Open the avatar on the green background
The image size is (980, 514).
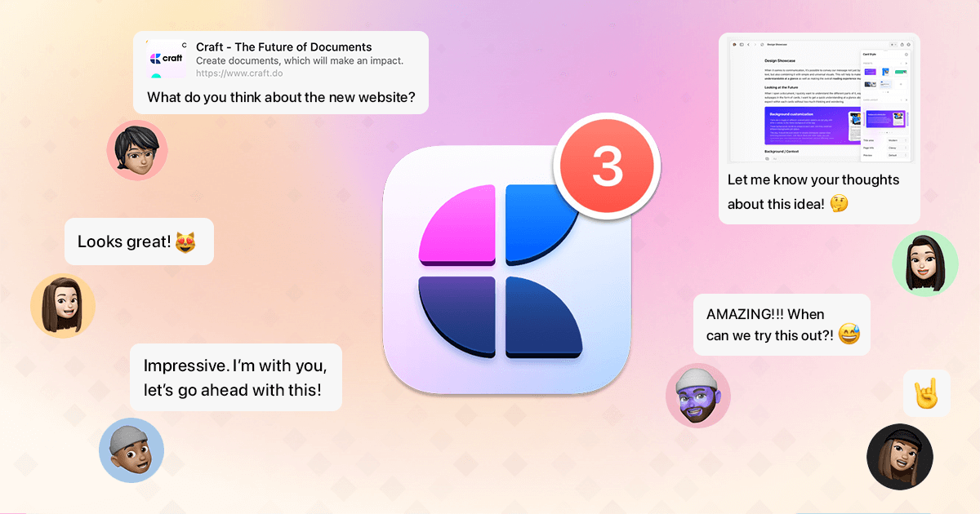[x=925, y=263]
